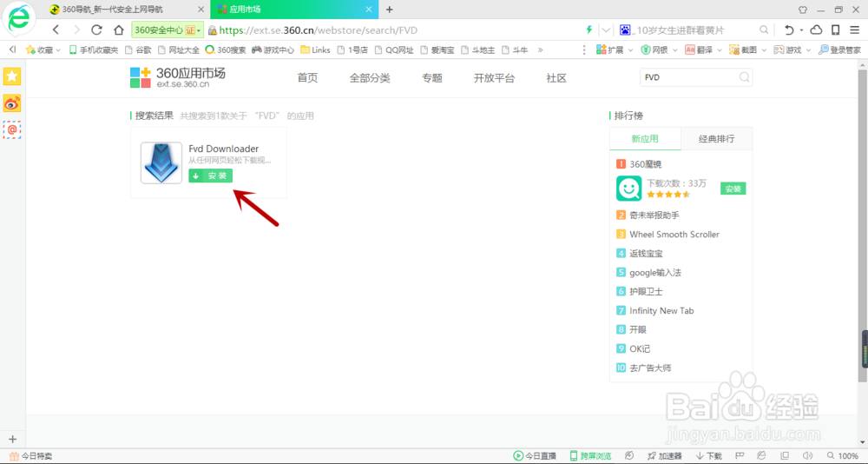Screen dimensions: 868x464
Task: Switch to the 经典排行 tab
Action: point(716,138)
